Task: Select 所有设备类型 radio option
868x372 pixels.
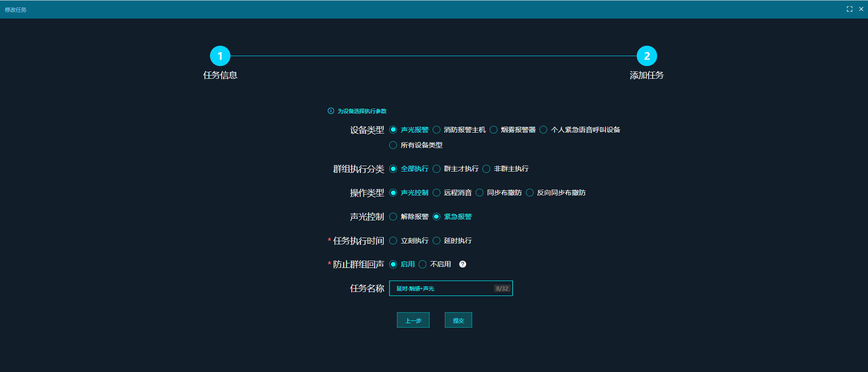Action: coord(393,145)
